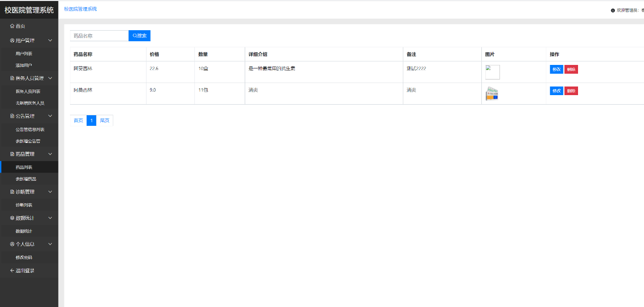Open 医务人员列表 in the sidebar
The height and width of the screenshot is (307, 644).
28,92
